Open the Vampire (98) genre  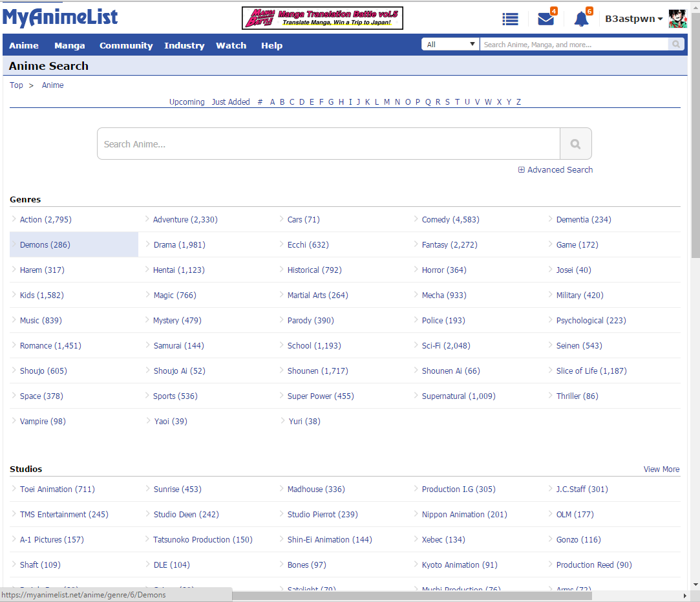pos(43,421)
